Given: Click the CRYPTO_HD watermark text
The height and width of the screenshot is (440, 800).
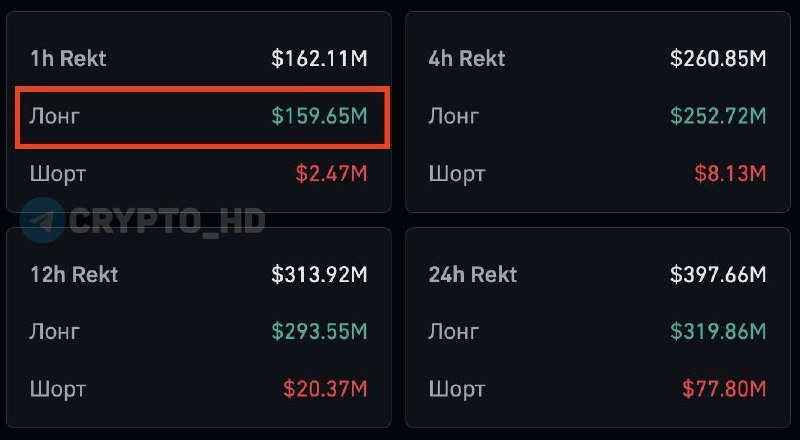Looking at the screenshot, I should [x=167, y=221].
